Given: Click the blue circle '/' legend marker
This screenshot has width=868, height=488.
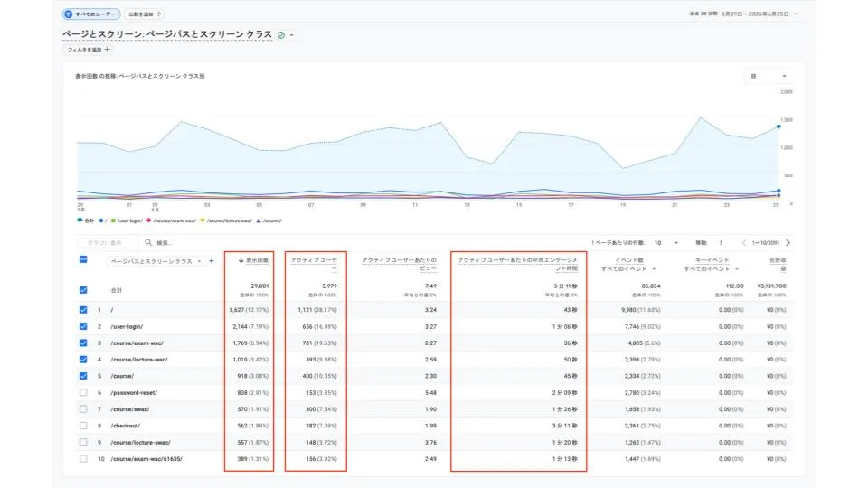Looking at the screenshot, I should [100, 221].
